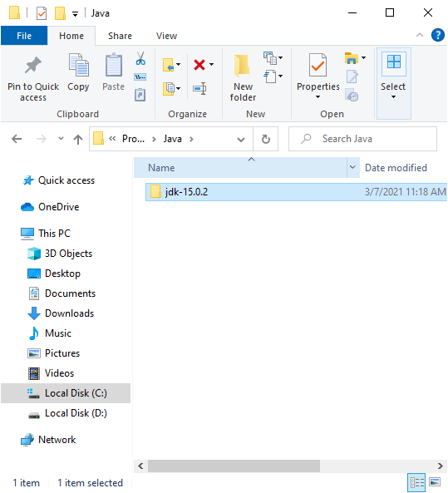Click the quick access Properties checkmark icon

point(42,13)
